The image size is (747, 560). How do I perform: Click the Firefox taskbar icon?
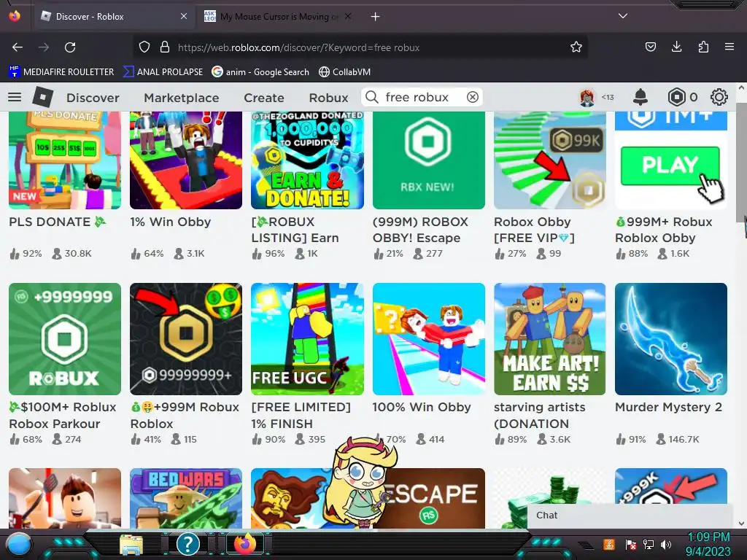point(245,544)
